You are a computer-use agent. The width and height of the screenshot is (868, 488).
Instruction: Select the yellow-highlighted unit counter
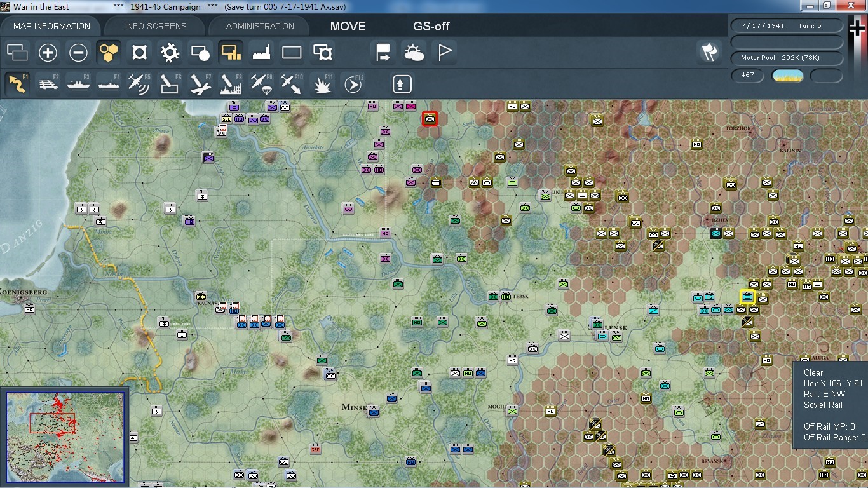pos(747,297)
